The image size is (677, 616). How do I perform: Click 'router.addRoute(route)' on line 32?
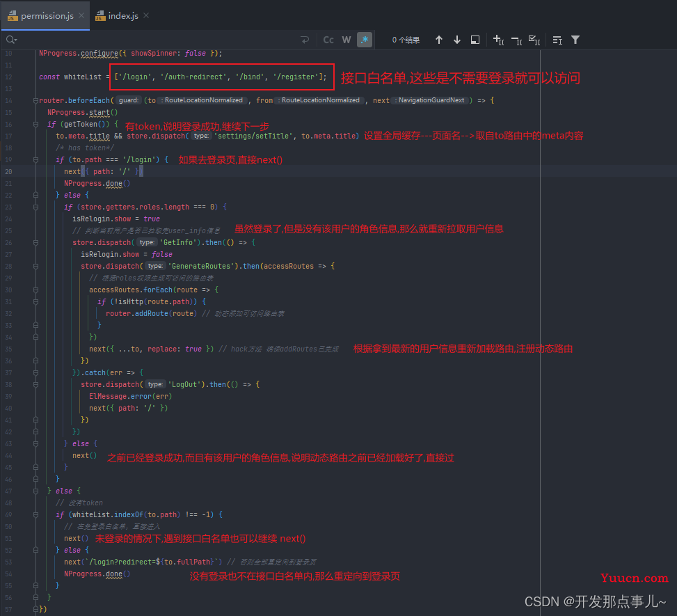point(151,314)
